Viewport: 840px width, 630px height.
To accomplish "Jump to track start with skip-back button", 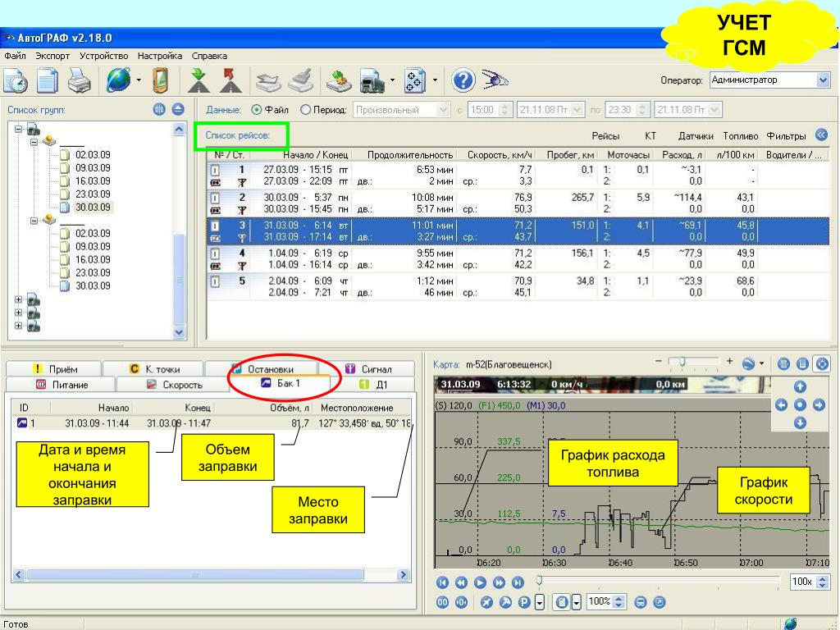I will pyautogui.click(x=442, y=582).
